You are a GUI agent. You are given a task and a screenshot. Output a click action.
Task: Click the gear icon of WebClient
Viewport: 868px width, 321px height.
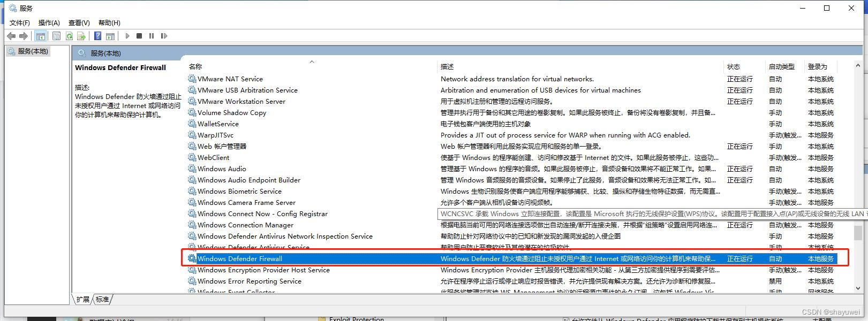192,157
